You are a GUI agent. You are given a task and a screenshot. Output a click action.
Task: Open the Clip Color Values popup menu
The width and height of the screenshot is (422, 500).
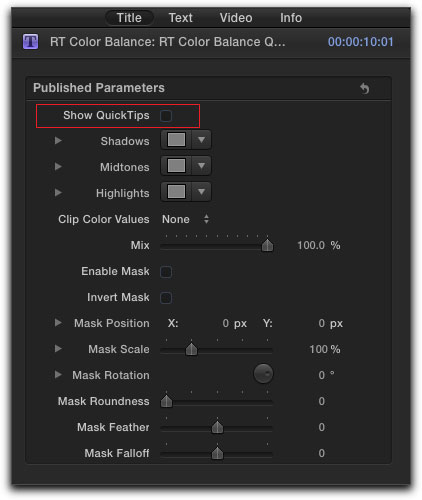pyautogui.click(x=185, y=219)
